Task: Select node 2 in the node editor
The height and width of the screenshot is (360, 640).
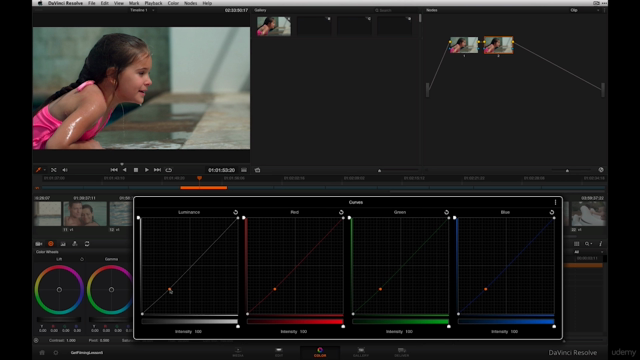Action: (x=498, y=45)
